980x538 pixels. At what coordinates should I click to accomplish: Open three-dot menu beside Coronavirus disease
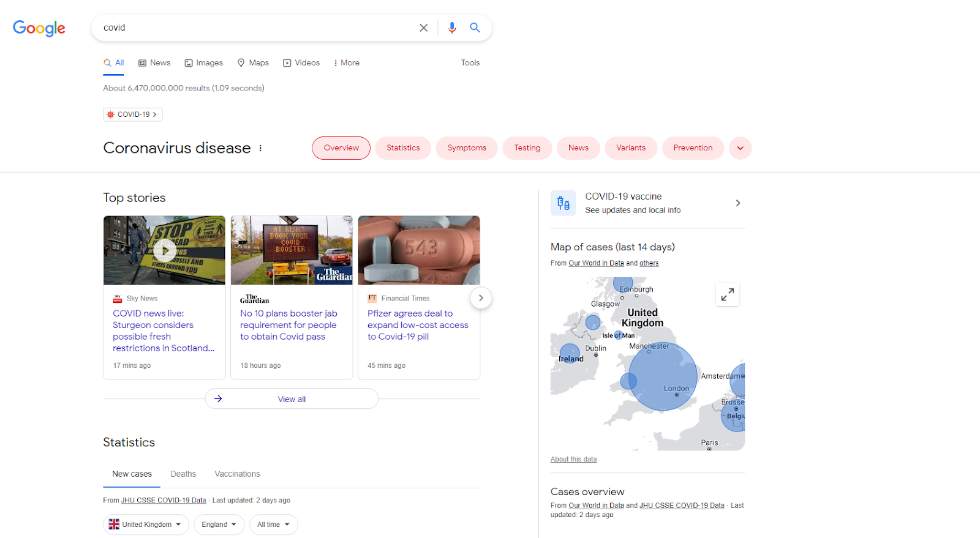(260, 148)
